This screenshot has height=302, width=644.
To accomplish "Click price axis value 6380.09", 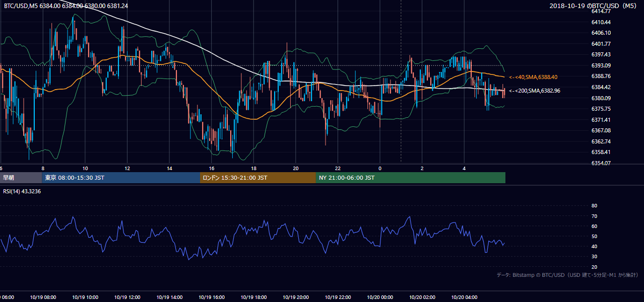I will pyautogui.click(x=601, y=98).
